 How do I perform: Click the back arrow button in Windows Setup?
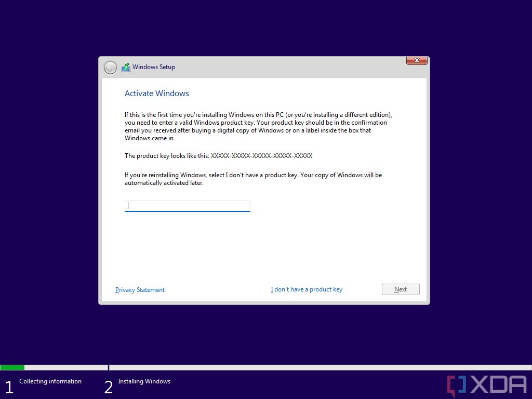coord(110,68)
